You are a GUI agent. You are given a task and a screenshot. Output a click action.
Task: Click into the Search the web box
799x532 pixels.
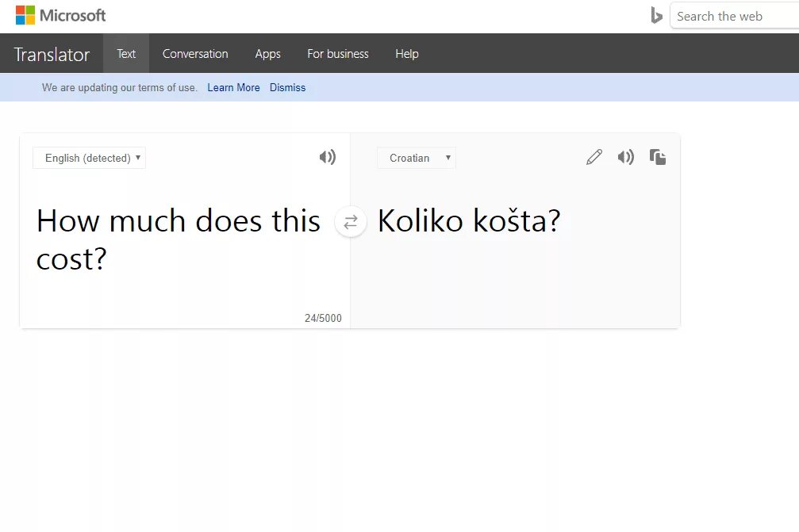[734, 16]
